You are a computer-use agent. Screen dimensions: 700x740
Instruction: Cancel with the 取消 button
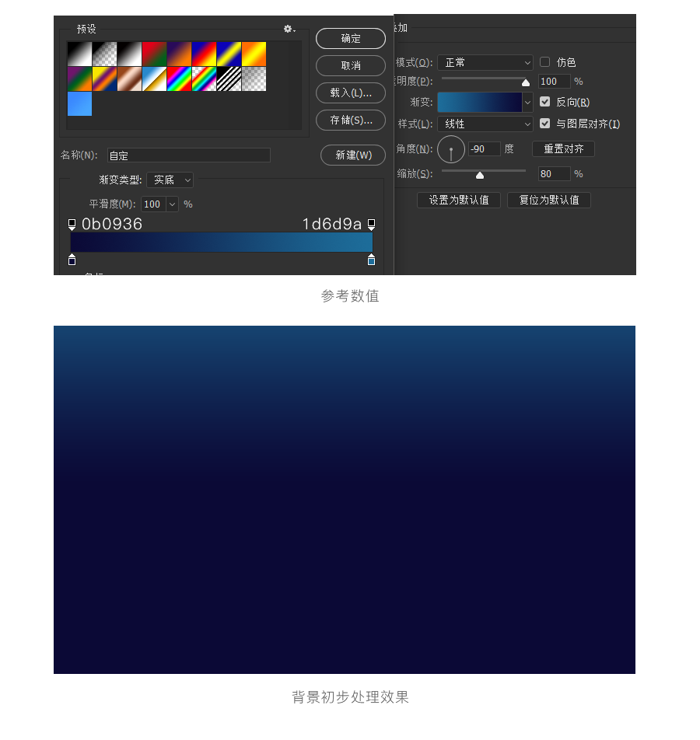tap(351, 65)
